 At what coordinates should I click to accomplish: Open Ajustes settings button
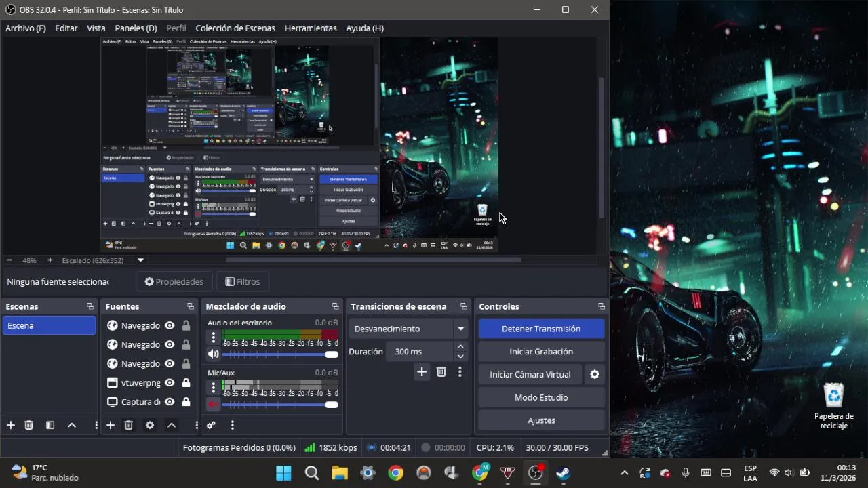click(541, 420)
